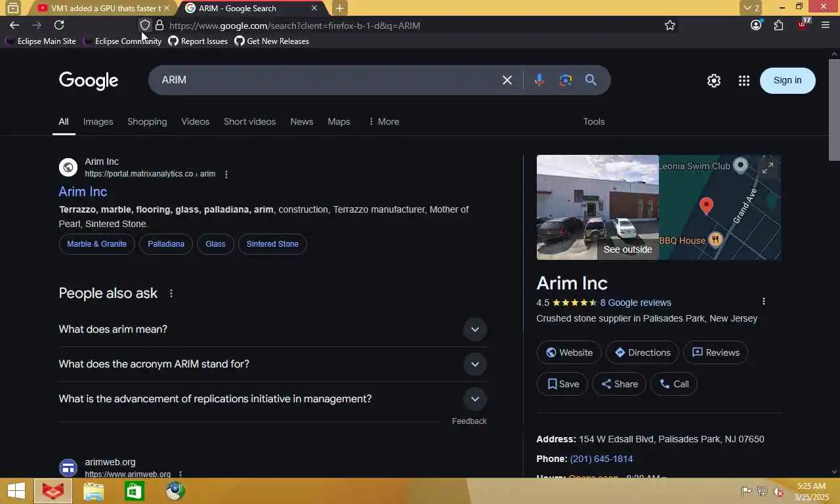The width and height of the screenshot is (840, 504).
Task: Get Directions to Arim Inc
Action: [x=642, y=352]
